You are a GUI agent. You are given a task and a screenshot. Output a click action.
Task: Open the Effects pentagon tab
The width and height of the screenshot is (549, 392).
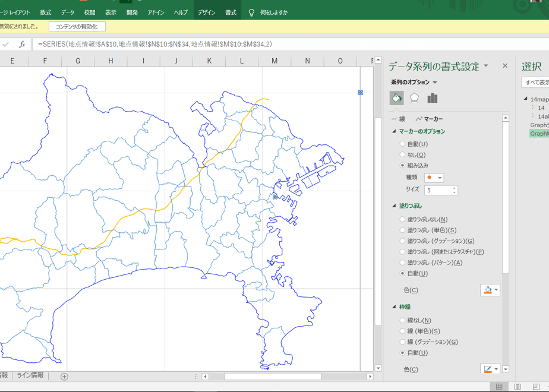point(414,98)
